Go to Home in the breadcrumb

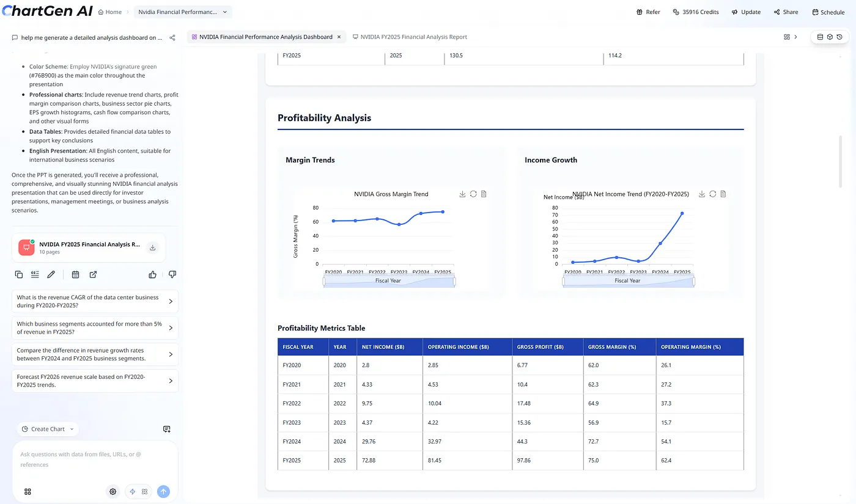[109, 12]
